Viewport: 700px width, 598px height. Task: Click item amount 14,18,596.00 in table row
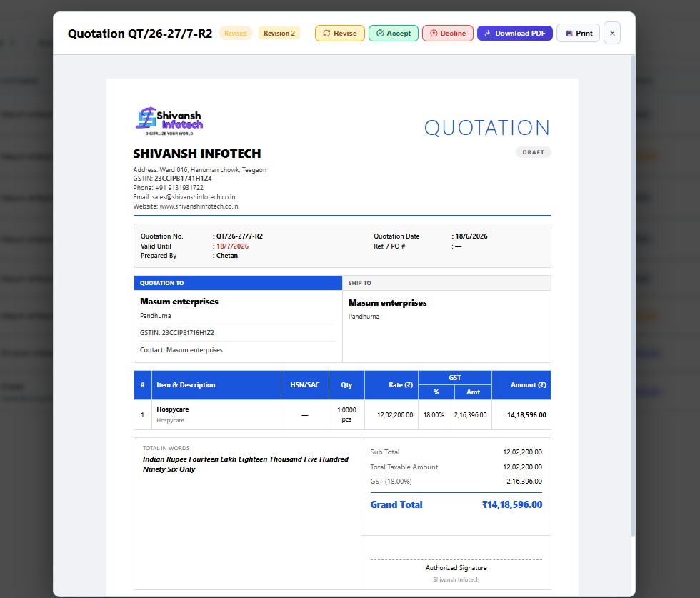[x=526, y=415]
